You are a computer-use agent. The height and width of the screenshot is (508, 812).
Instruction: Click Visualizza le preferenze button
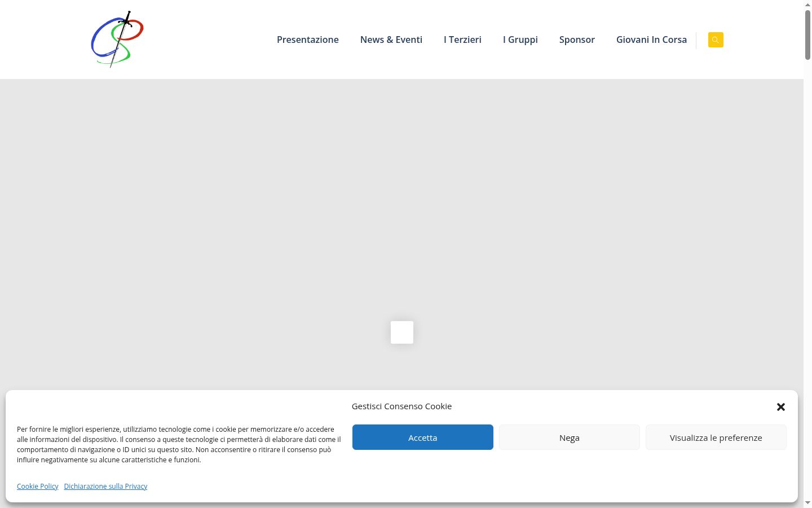[x=716, y=437]
